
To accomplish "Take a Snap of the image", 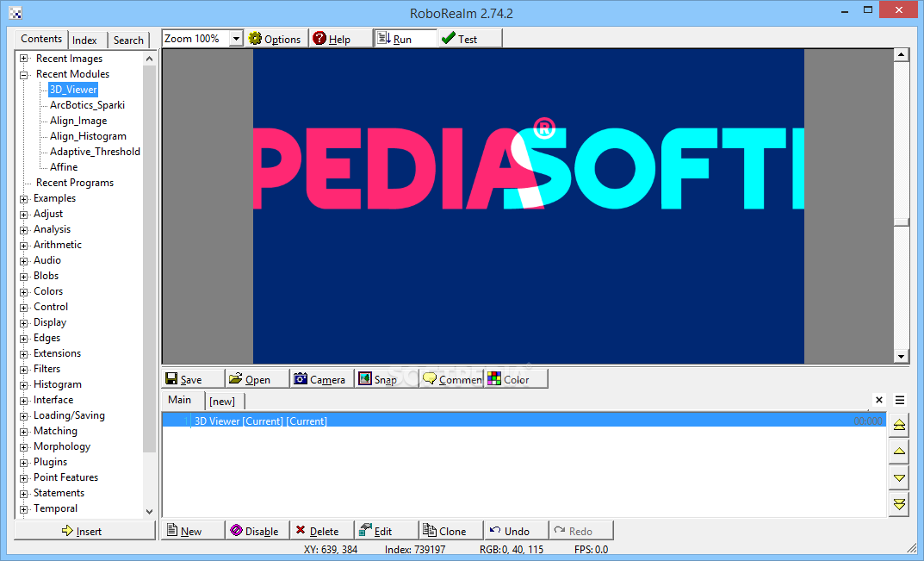I will tap(388, 379).
